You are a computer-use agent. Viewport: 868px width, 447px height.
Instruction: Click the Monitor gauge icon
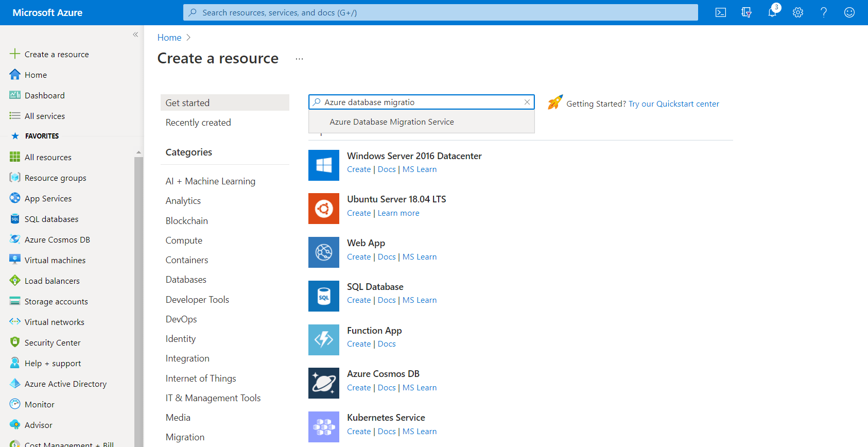click(15, 404)
